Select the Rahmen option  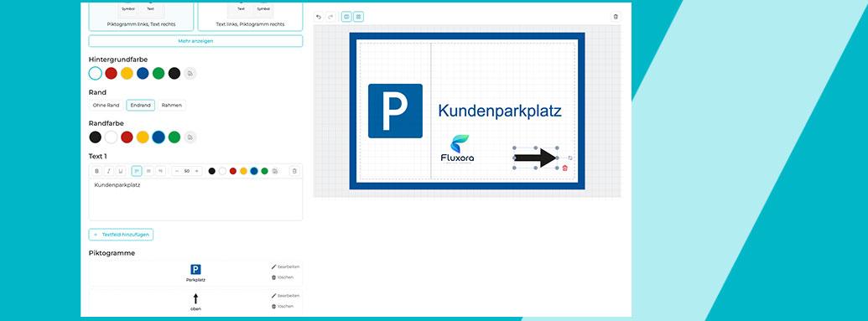172,105
